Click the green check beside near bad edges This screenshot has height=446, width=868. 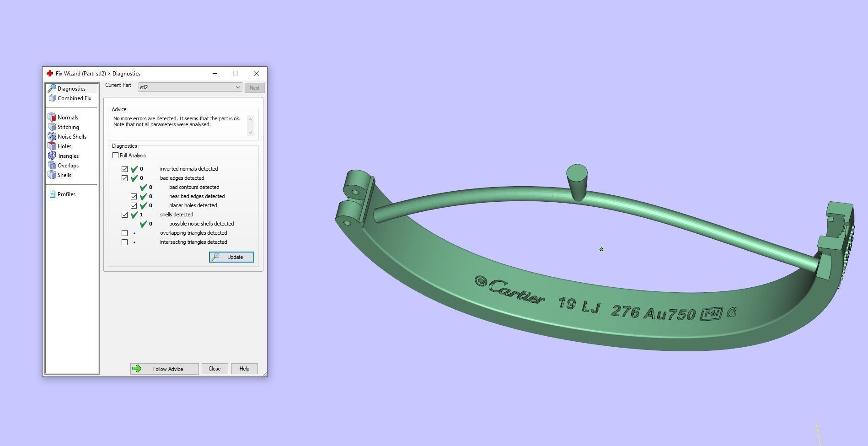click(x=144, y=196)
